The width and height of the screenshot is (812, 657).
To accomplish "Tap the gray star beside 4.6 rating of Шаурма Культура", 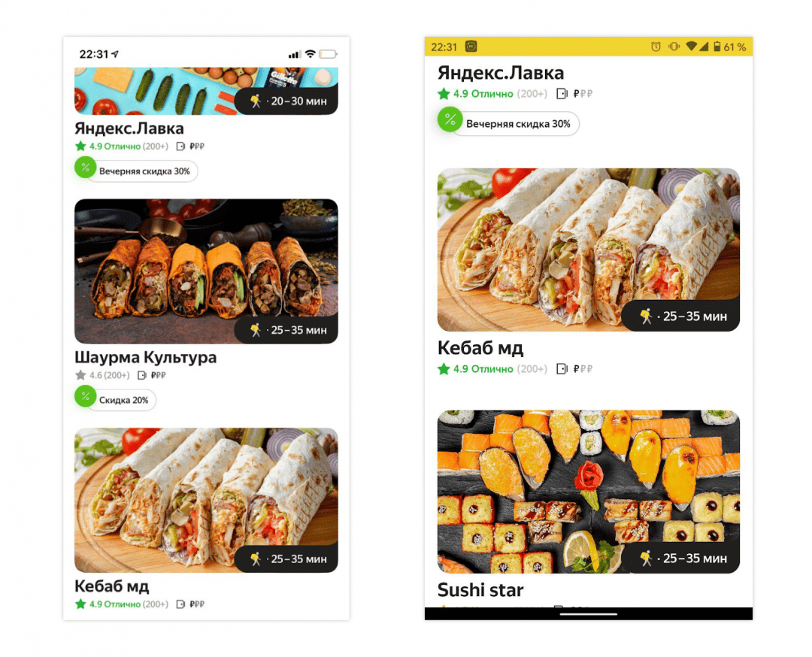I will pyautogui.click(x=80, y=375).
